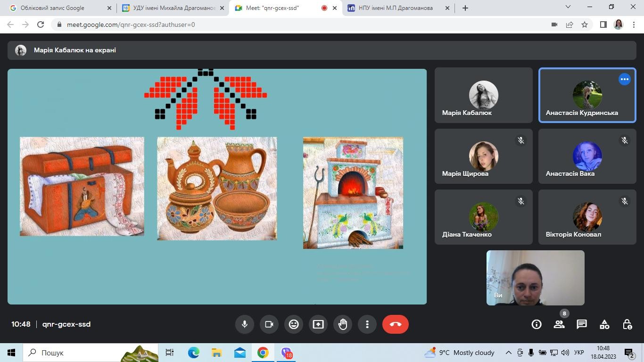Click the share page icon in address bar

pyautogui.click(x=570, y=25)
